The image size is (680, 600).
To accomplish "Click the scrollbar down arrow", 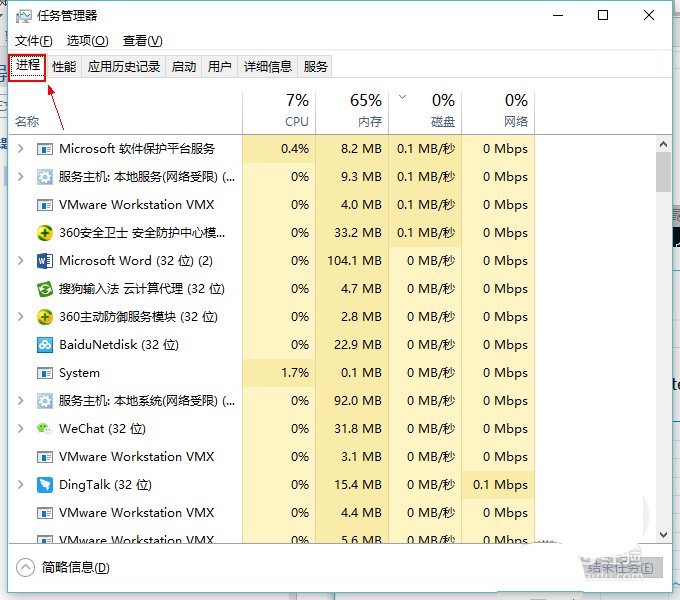I will (663, 535).
